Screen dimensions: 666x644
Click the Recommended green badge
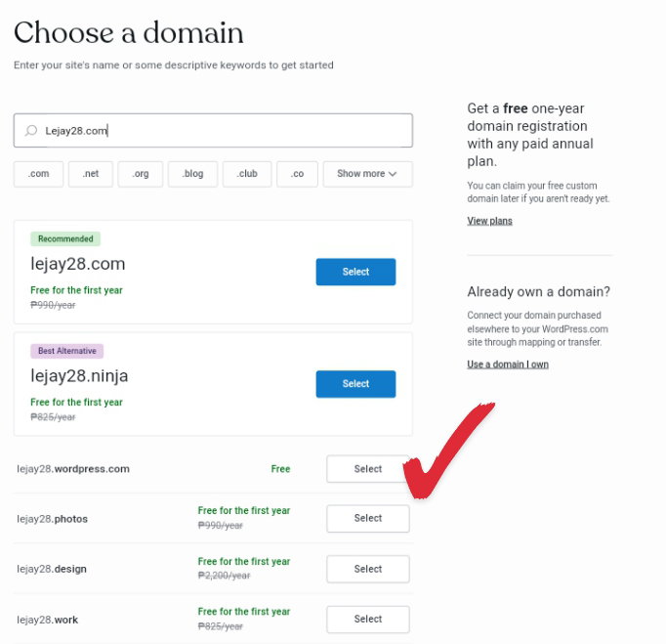(65, 238)
